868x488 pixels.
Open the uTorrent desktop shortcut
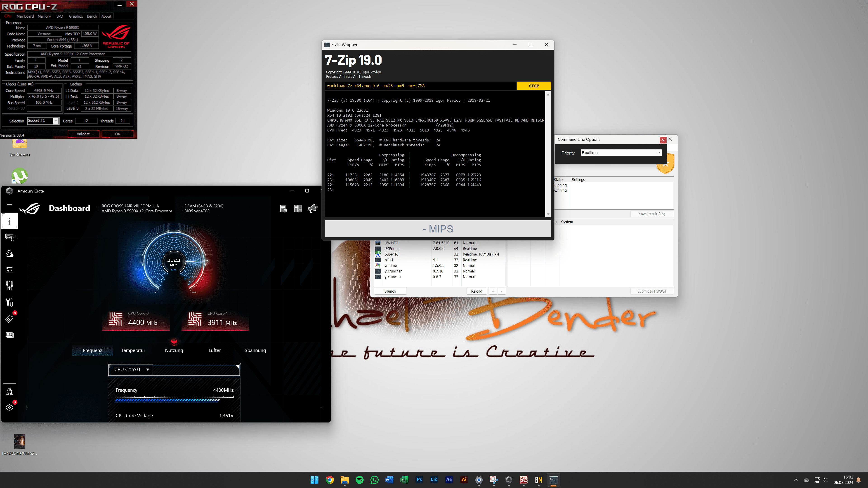(19, 176)
